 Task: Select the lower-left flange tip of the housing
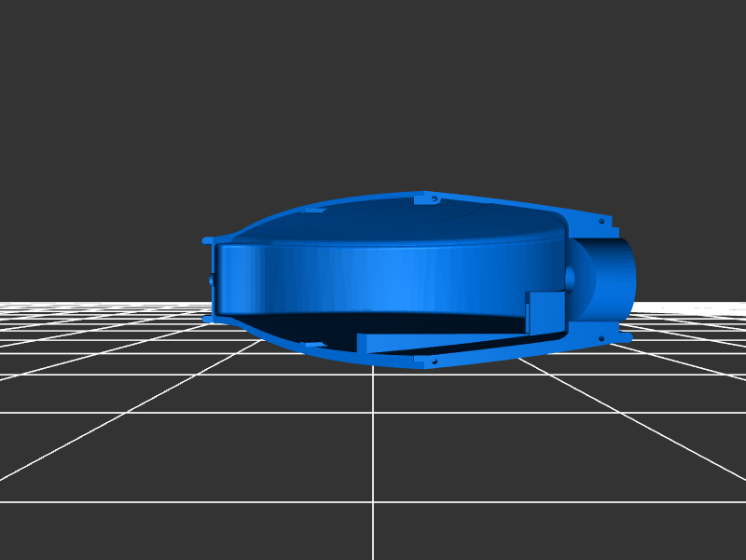click(x=207, y=319)
